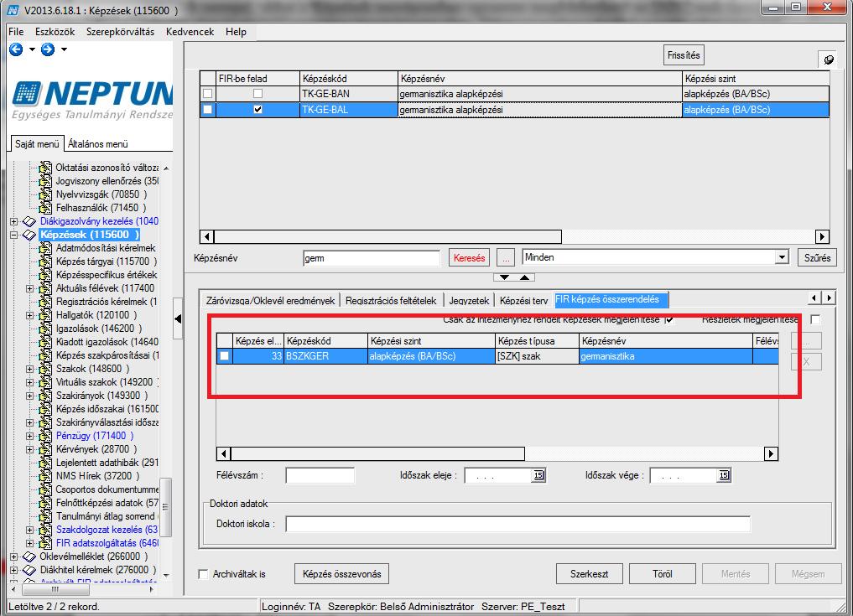Image resolution: width=853 pixels, height=616 pixels.
Task: Click the Képzés összevonás button
Action: pos(341,573)
